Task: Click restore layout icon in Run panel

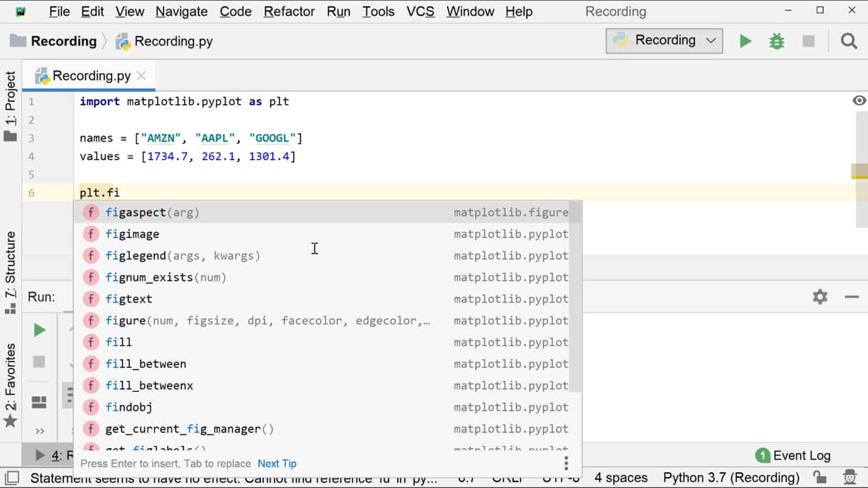Action: pos(40,401)
